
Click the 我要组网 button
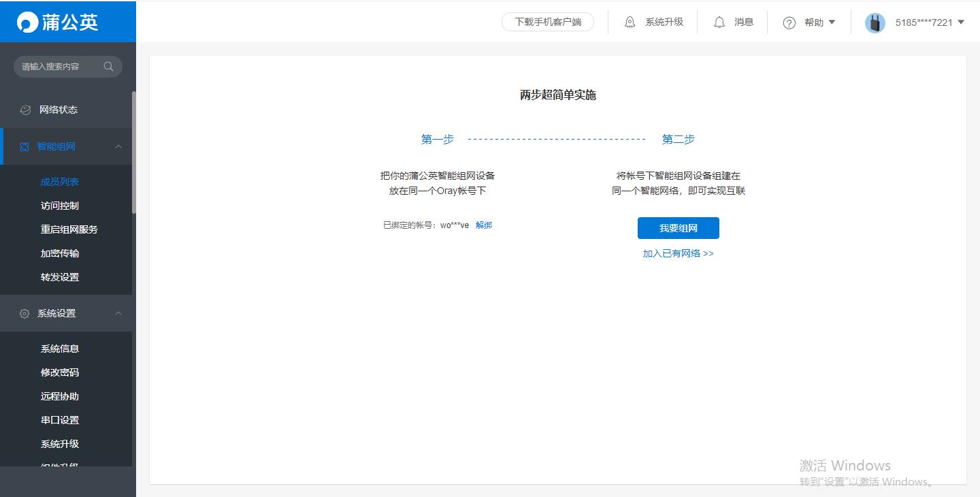tap(678, 228)
